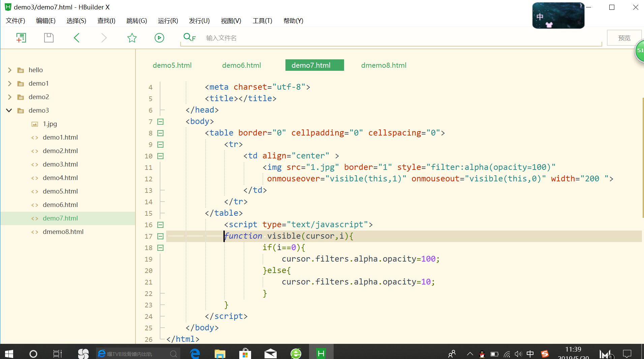
Task: Click the Save file toolbar icon
Action: (x=49, y=38)
